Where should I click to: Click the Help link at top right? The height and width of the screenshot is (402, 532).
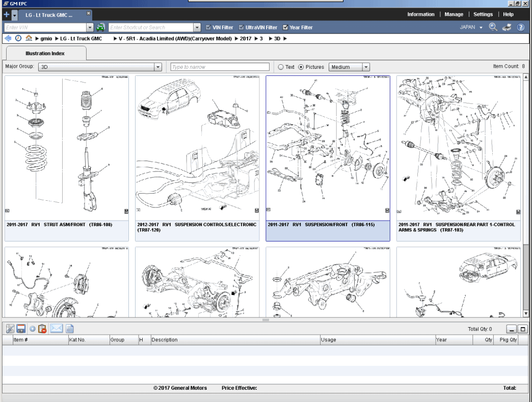[x=508, y=14]
